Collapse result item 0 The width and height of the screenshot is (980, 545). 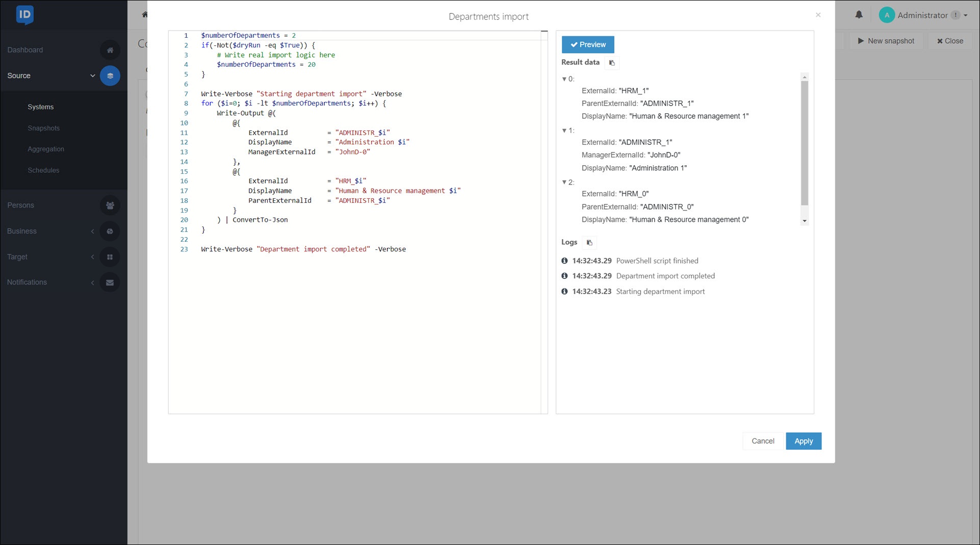[564, 79]
